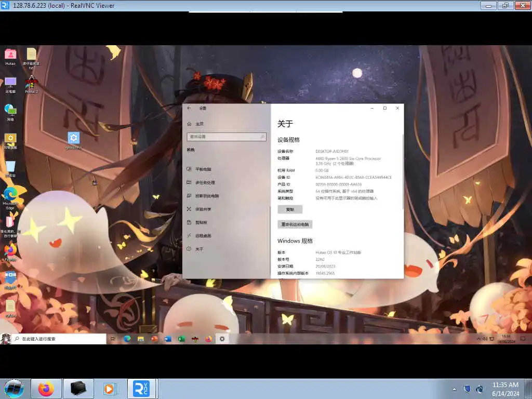The height and width of the screenshot is (399, 532).
Task: Open Firefox on the host taskbar
Action: click(46, 389)
